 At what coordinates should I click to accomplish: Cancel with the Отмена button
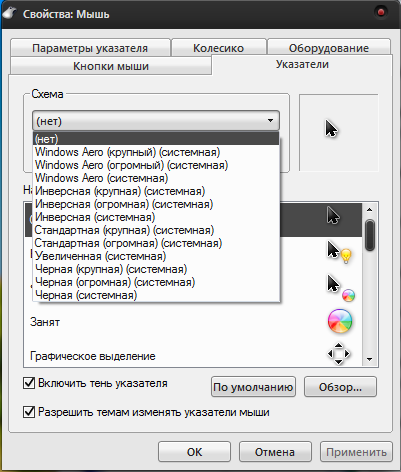pos(275,452)
